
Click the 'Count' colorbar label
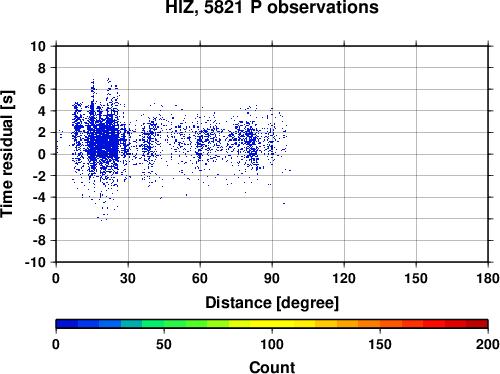[x=272, y=367]
